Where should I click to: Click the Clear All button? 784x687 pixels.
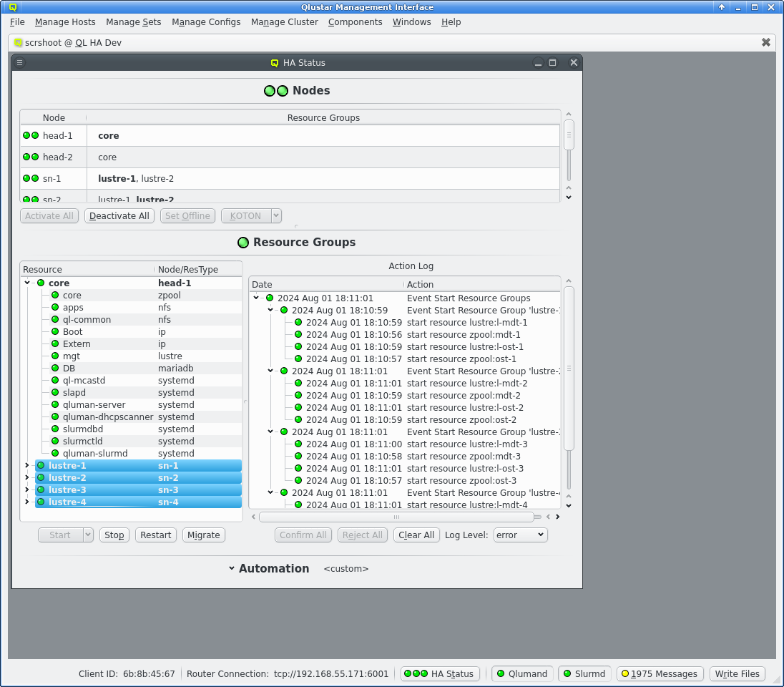(416, 535)
